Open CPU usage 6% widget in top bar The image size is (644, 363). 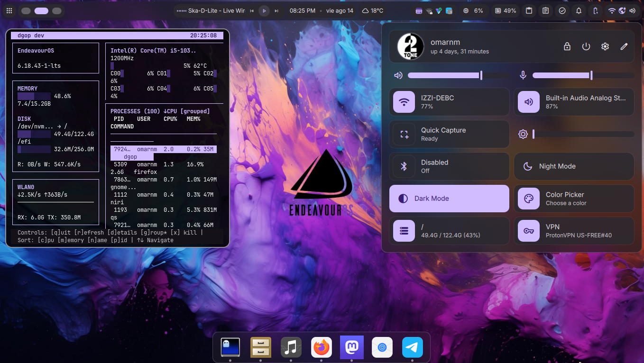(473, 10)
